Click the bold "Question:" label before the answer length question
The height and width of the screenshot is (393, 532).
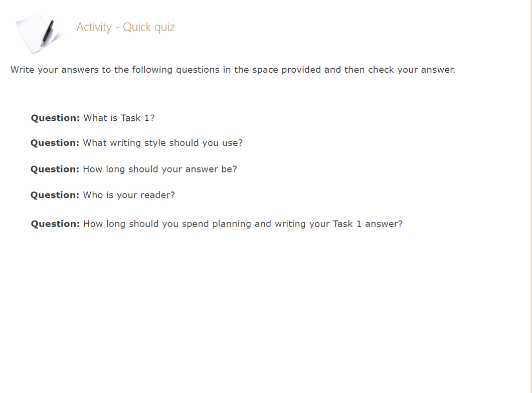coord(55,169)
